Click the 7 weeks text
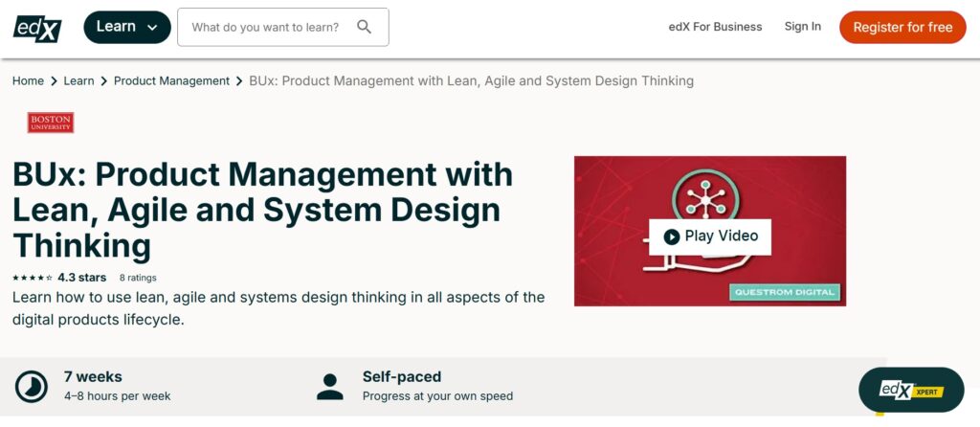The height and width of the screenshot is (427, 980). point(93,377)
